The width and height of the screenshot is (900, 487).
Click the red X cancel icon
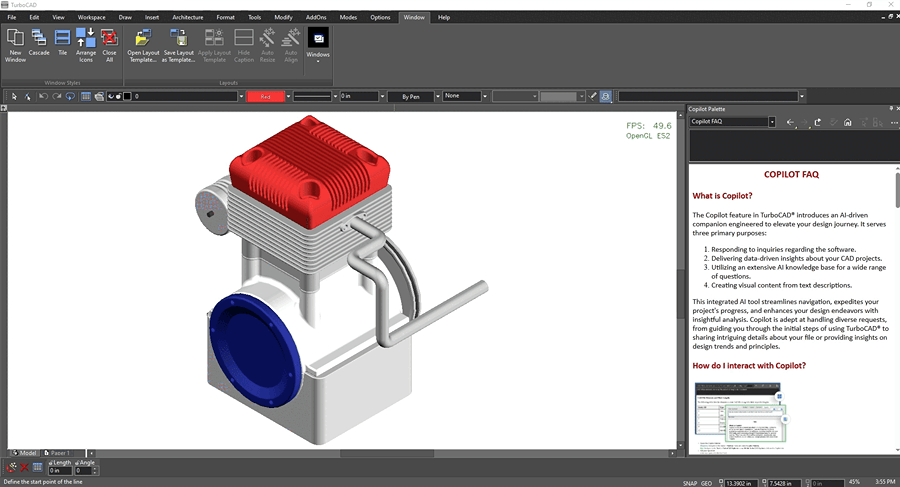[24, 467]
